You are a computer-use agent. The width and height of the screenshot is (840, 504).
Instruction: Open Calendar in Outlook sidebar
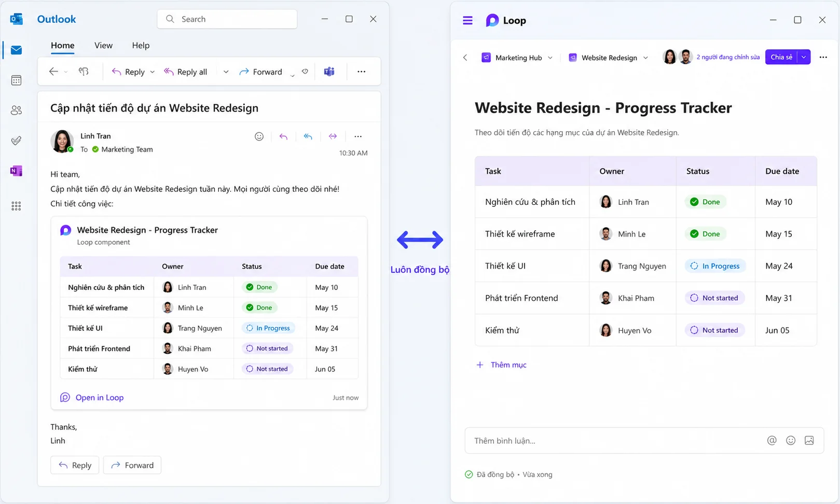click(x=16, y=80)
